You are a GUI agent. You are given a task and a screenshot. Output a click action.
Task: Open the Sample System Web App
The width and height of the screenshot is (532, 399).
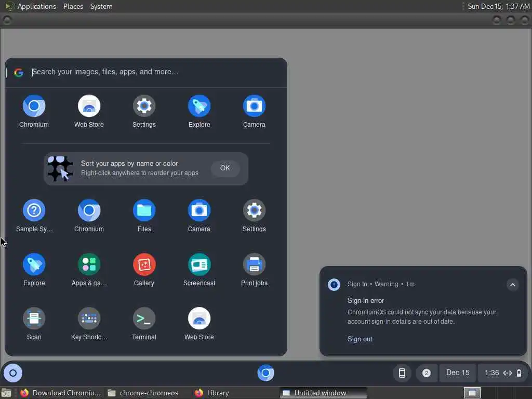(34, 216)
